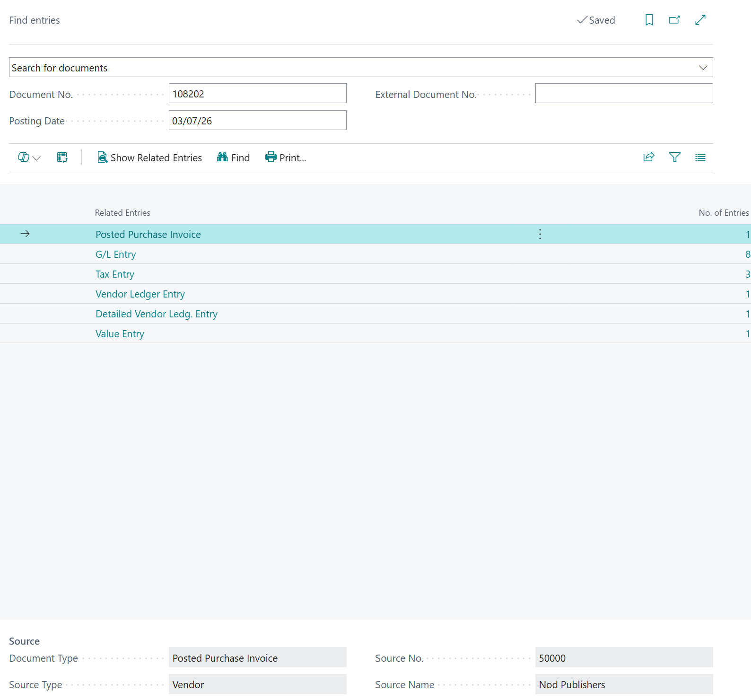Open the Posted Purchase Invoice entry link
The image size is (751, 700).
[x=148, y=235]
